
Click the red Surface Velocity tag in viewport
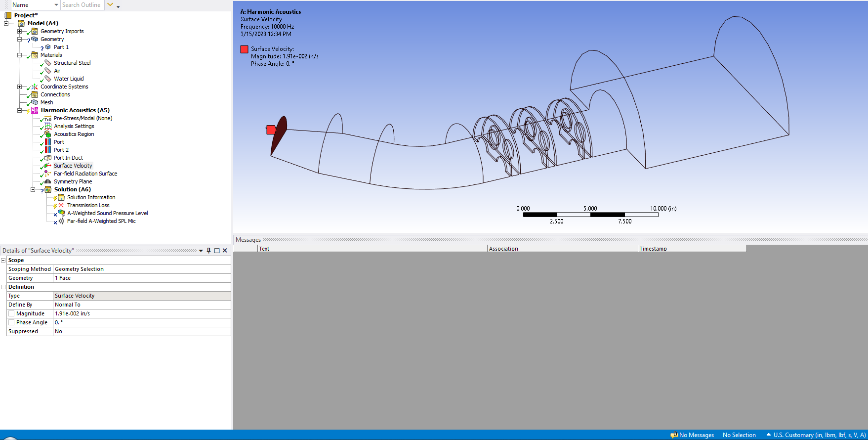click(x=271, y=130)
